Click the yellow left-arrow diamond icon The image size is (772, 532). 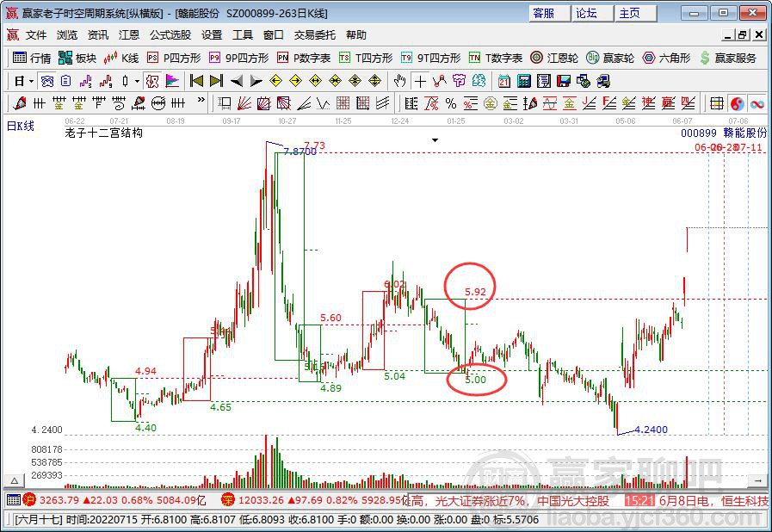click(x=275, y=81)
